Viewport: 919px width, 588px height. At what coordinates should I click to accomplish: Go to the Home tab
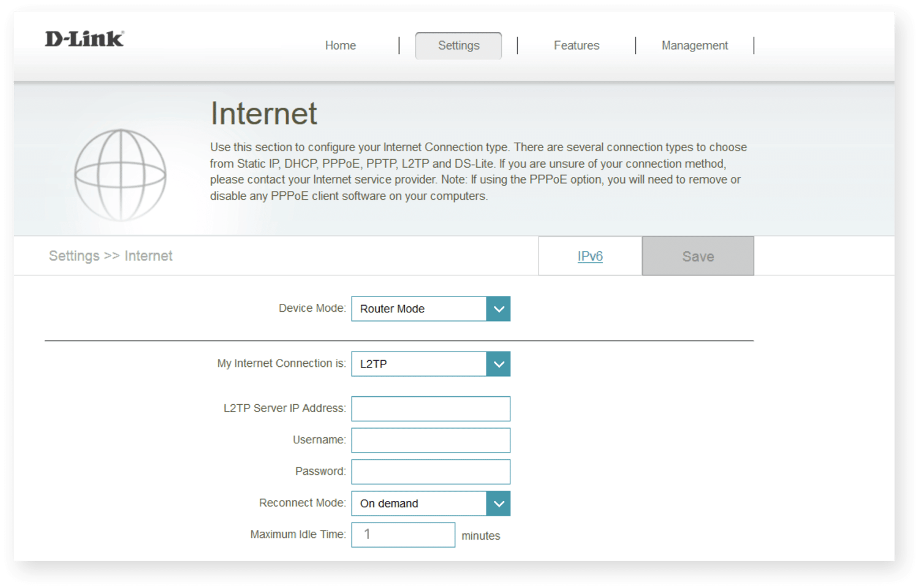coord(340,45)
